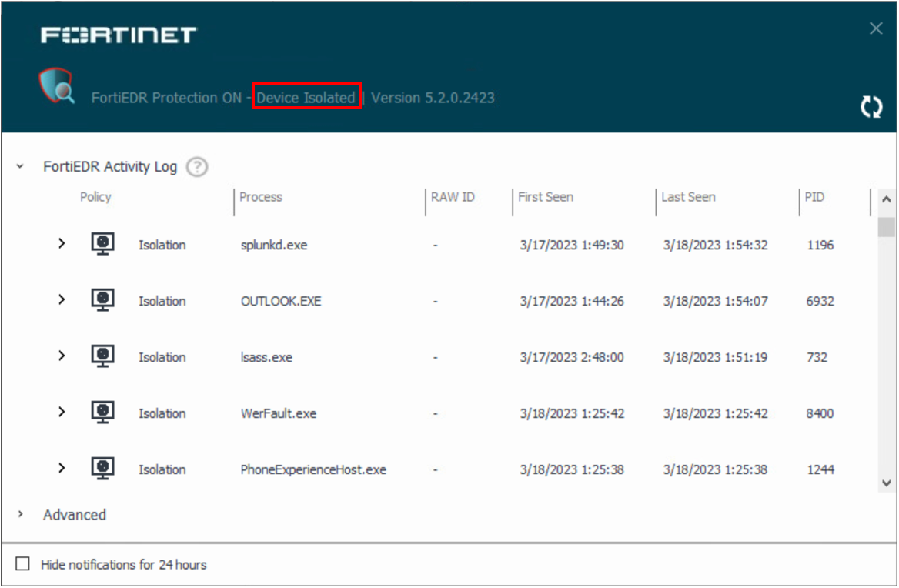Click PID value 1196
This screenshot has width=899, height=588.
point(820,246)
